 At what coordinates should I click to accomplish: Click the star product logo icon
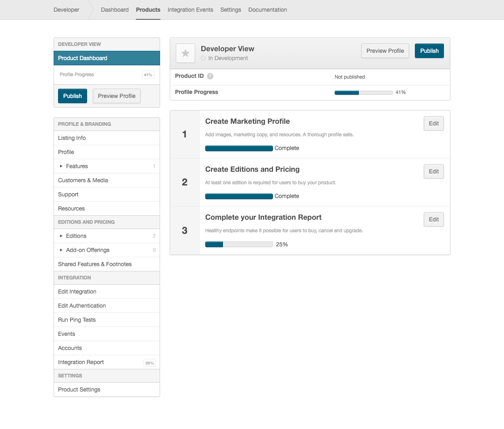(x=185, y=53)
